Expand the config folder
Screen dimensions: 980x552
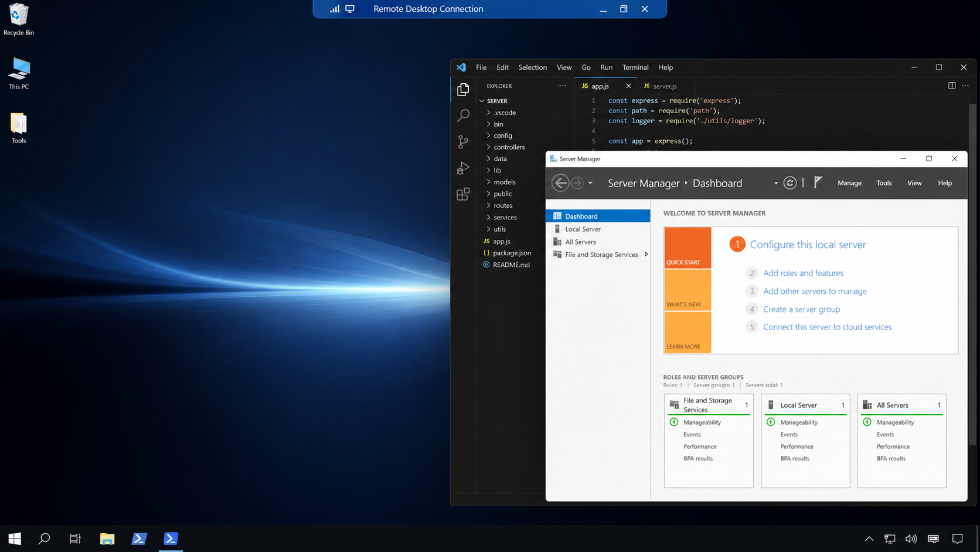[x=488, y=136]
